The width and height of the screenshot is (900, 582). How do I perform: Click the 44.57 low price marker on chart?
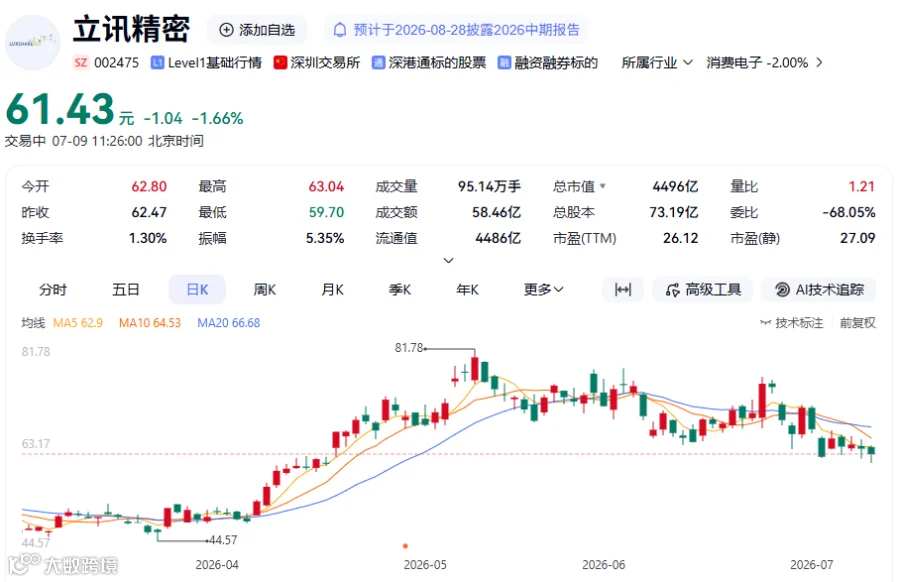pos(223,540)
